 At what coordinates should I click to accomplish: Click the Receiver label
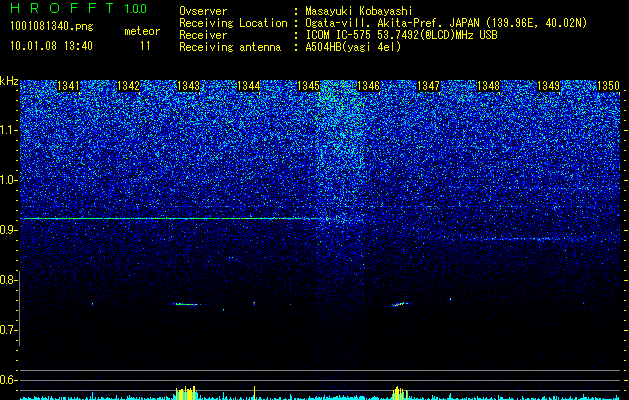[x=203, y=35]
